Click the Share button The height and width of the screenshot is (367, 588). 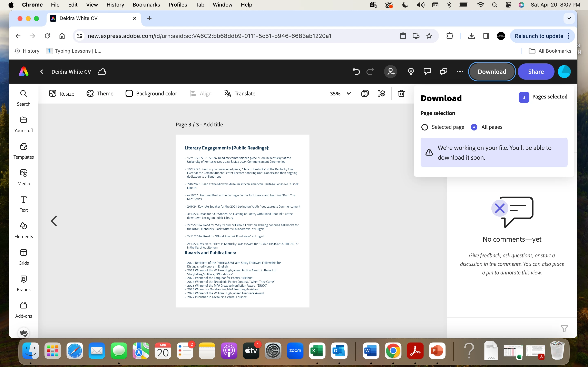[536, 72]
